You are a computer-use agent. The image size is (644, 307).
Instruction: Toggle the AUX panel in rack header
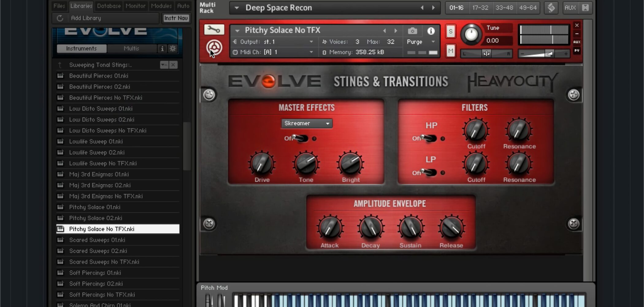pos(570,8)
